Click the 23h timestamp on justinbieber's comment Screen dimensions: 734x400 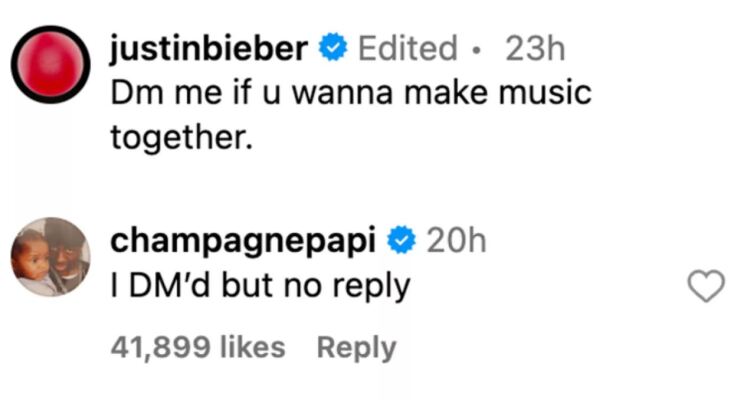[533, 47]
